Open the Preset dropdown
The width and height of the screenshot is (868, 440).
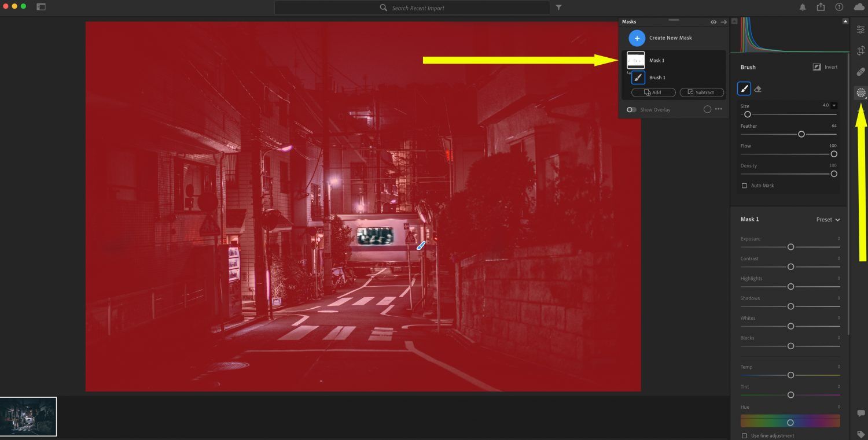point(828,220)
